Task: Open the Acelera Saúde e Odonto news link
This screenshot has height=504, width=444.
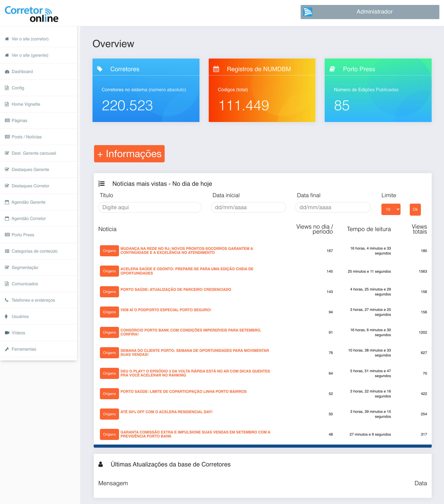Action: 187,271
